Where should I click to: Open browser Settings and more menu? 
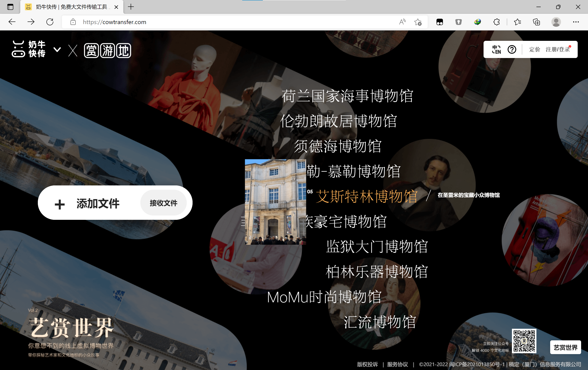pyautogui.click(x=576, y=22)
